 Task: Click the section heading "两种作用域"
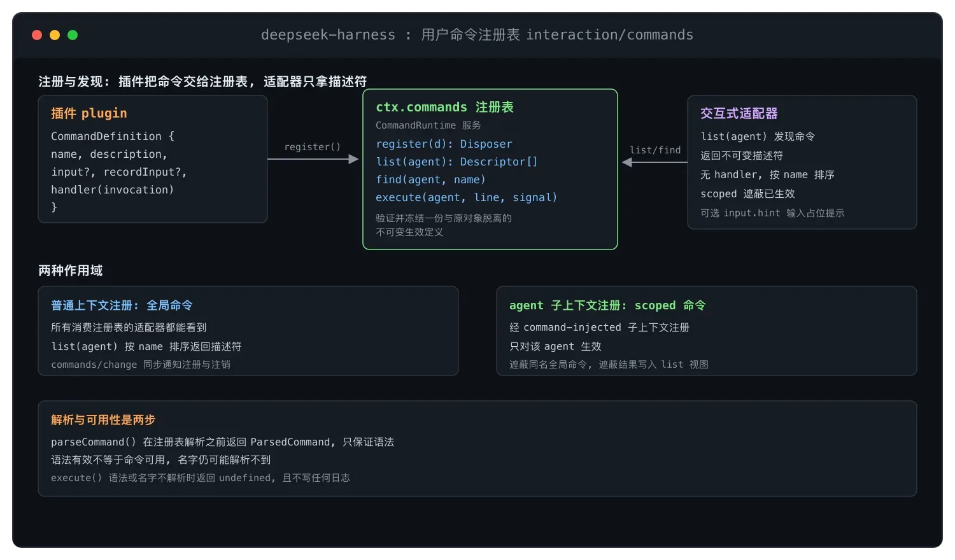71,270
